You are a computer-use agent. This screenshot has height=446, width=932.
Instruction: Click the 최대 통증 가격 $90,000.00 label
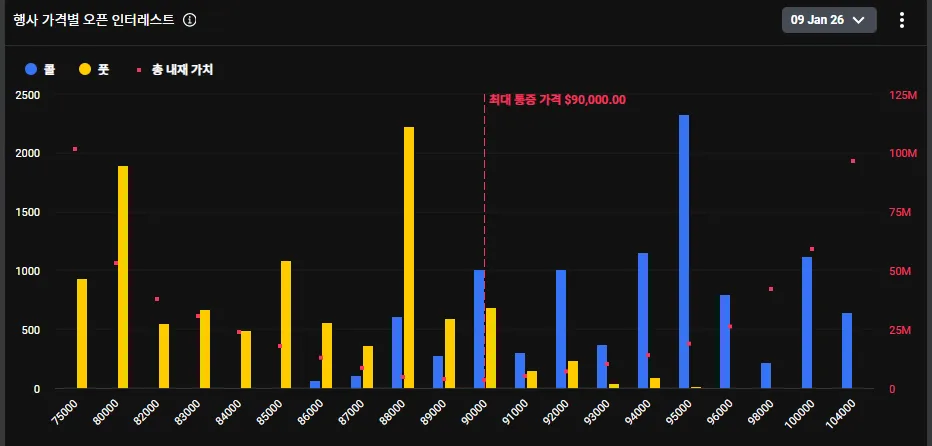pos(556,99)
